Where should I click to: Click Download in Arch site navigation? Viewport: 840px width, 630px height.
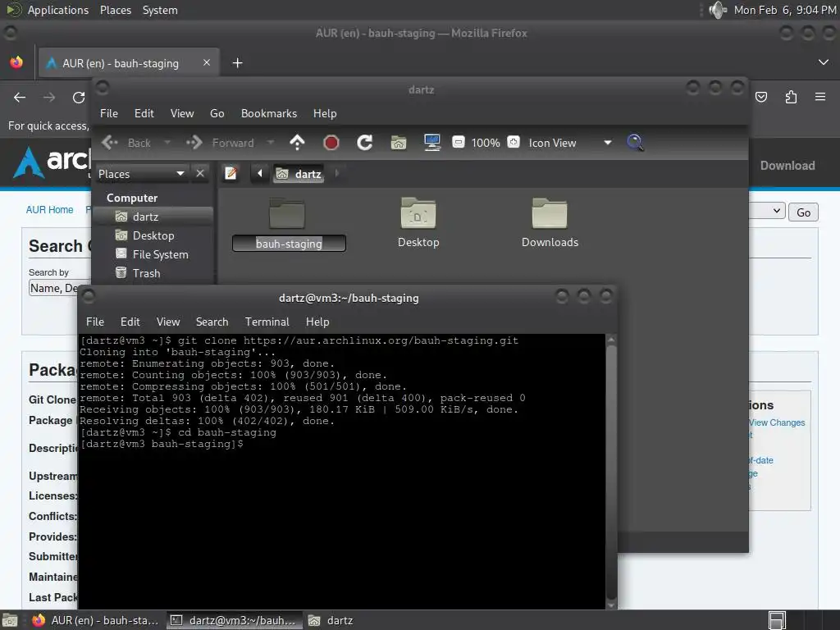click(787, 166)
